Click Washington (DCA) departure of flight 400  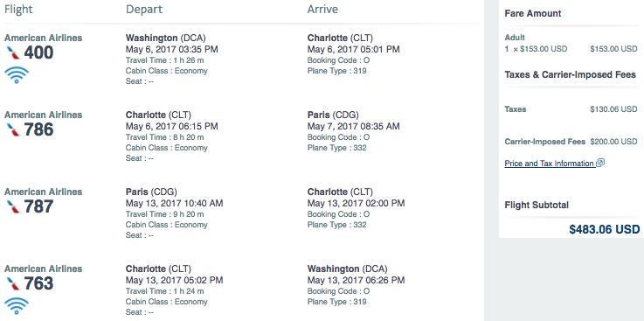click(165, 38)
